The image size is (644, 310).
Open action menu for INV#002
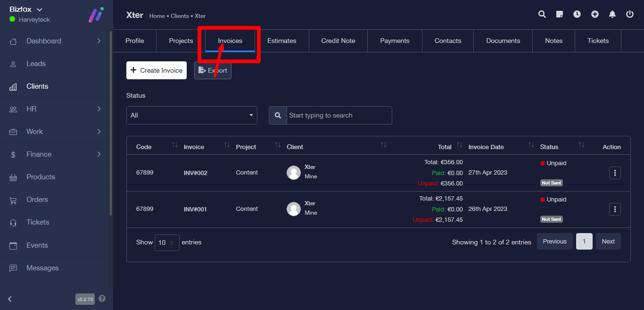point(615,173)
